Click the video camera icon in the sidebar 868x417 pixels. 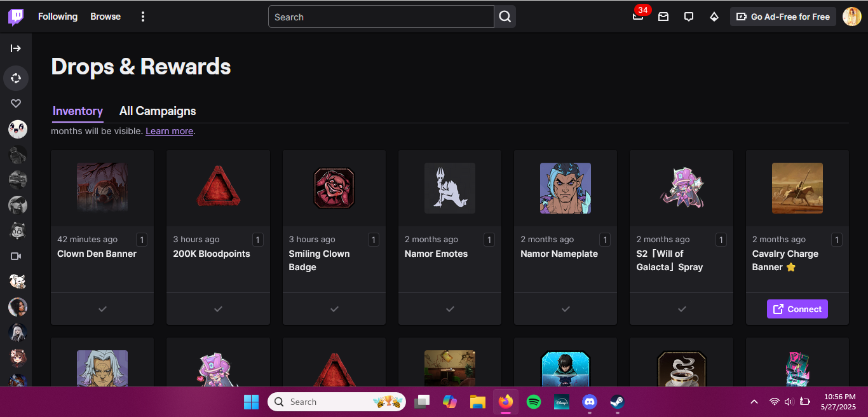(16, 256)
